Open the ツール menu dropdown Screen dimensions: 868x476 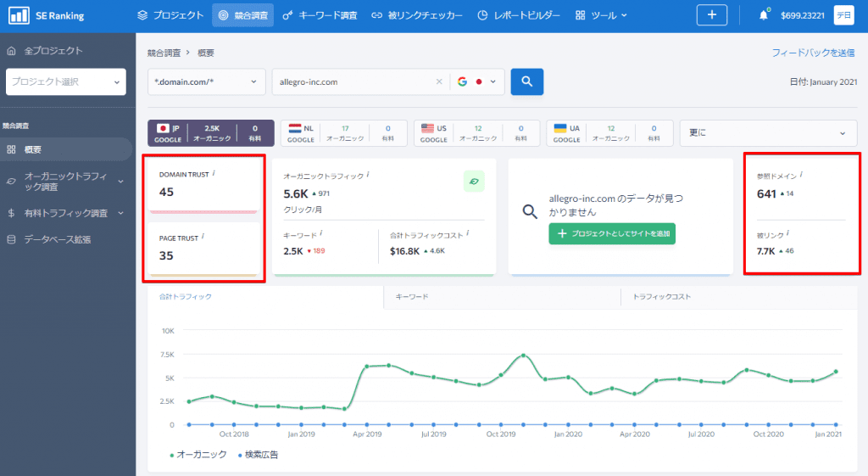point(601,15)
